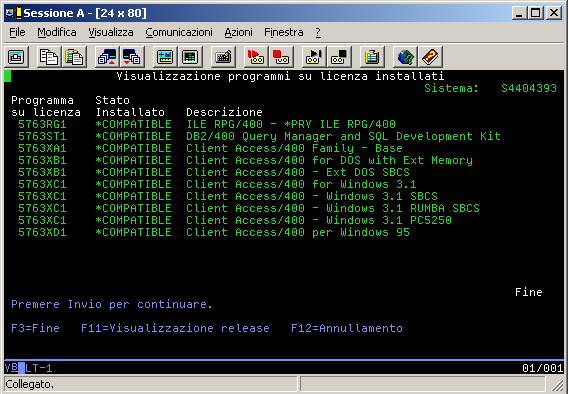Click the Print Screen toolbar icon

16,57
